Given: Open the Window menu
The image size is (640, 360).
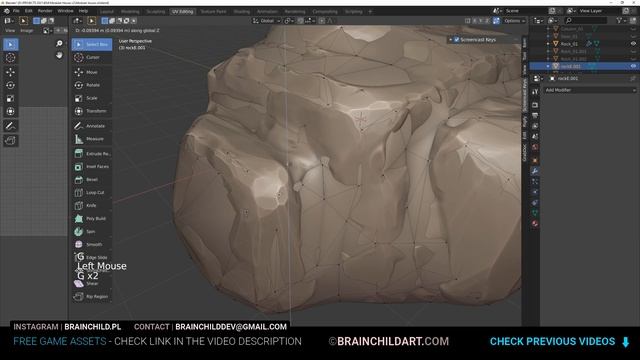Looking at the screenshot, I should (x=65, y=11).
